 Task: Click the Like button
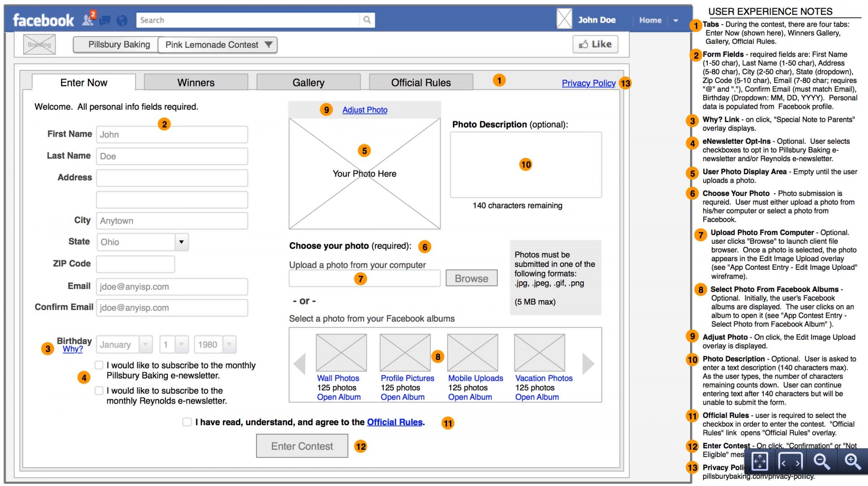click(595, 44)
